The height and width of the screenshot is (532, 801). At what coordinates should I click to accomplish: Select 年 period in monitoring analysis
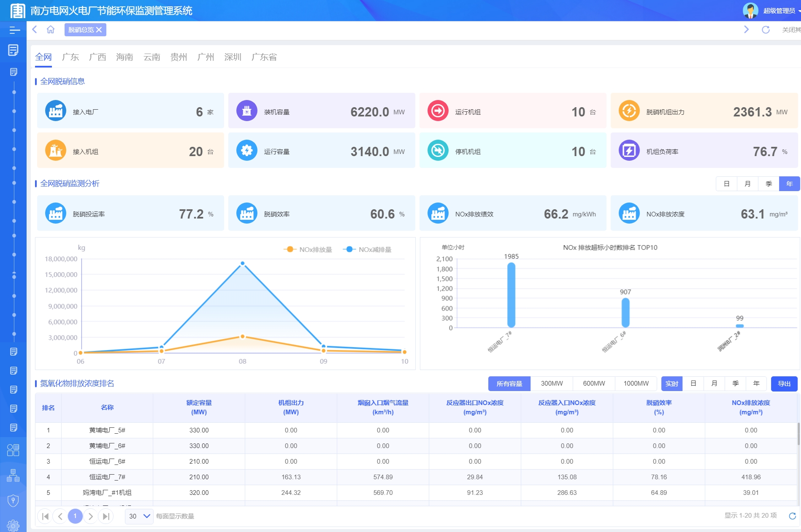[x=790, y=184]
